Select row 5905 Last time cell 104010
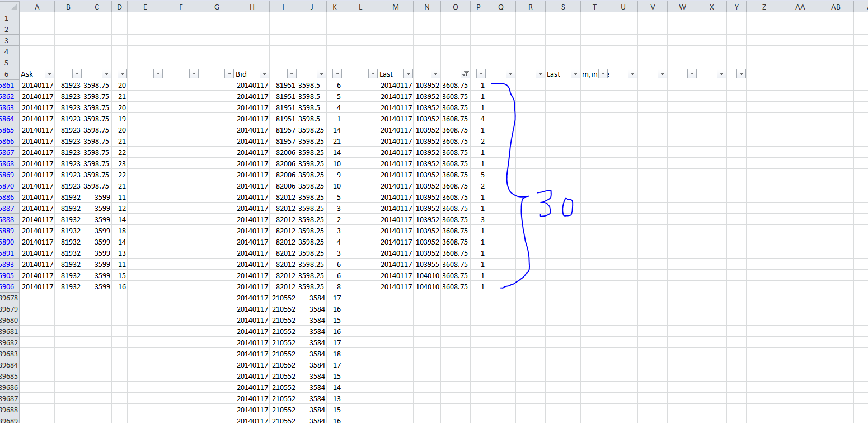Screen dimensions: 868x423 point(427,275)
